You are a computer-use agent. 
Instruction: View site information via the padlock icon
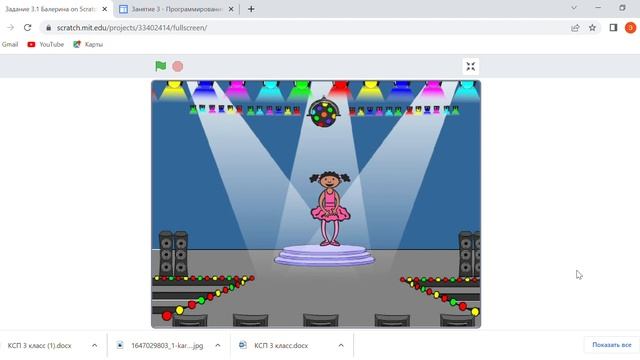(49, 28)
